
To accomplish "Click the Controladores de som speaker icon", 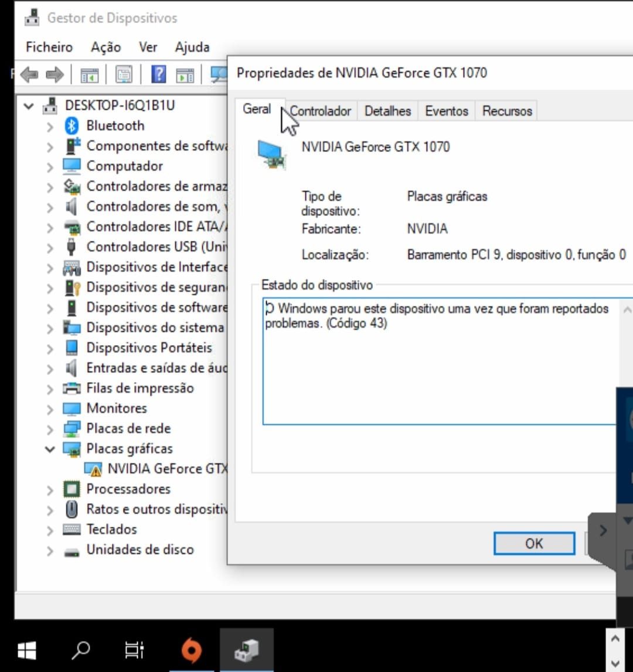I will tap(71, 207).
